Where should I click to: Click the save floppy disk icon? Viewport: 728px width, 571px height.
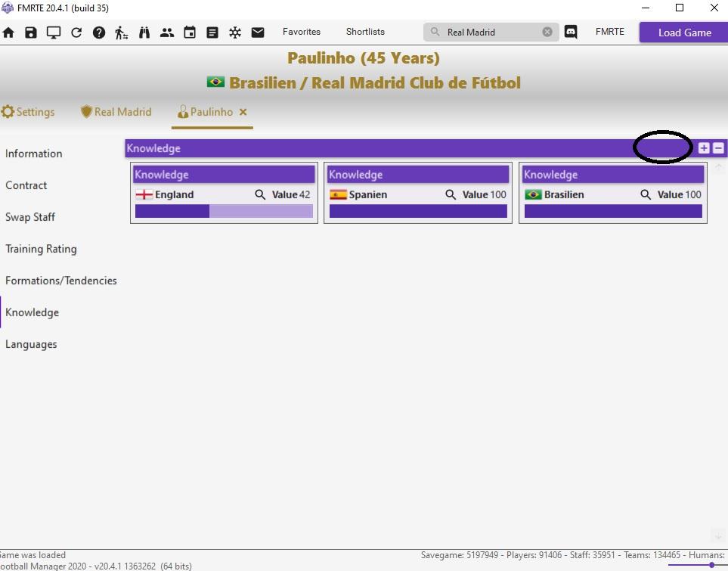click(x=31, y=33)
